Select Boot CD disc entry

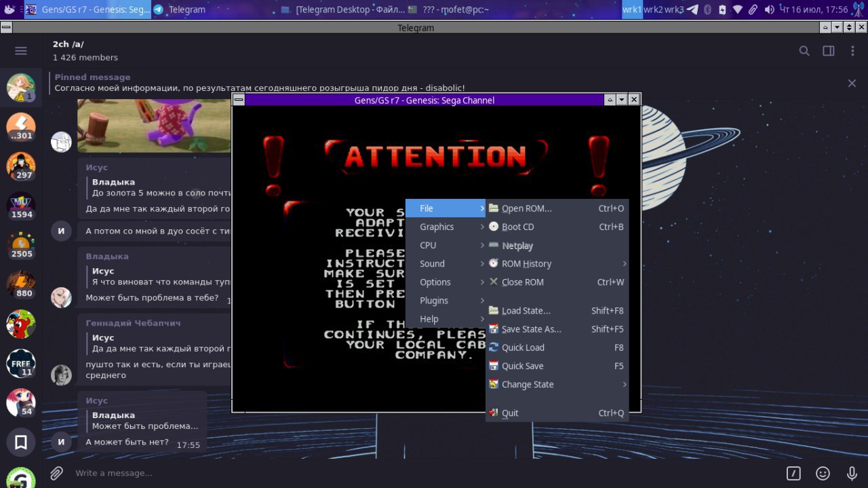pyautogui.click(x=557, y=227)
